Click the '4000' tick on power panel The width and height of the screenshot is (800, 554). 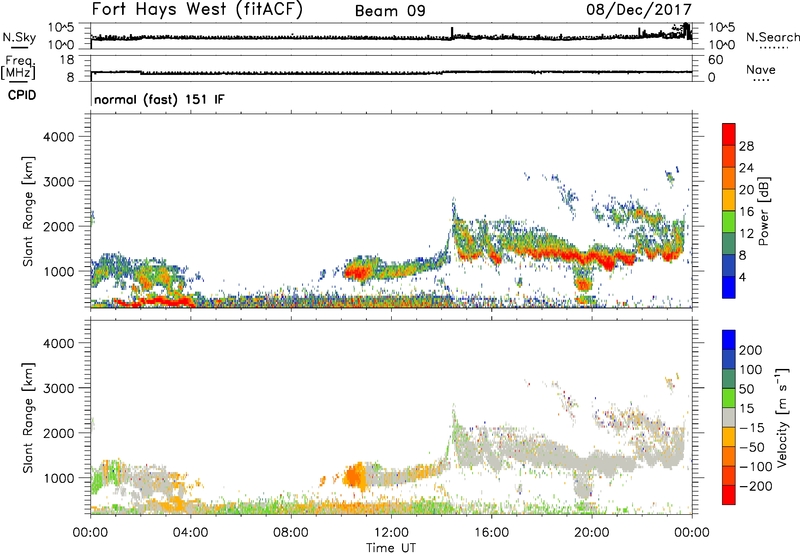tap(59, 137)
